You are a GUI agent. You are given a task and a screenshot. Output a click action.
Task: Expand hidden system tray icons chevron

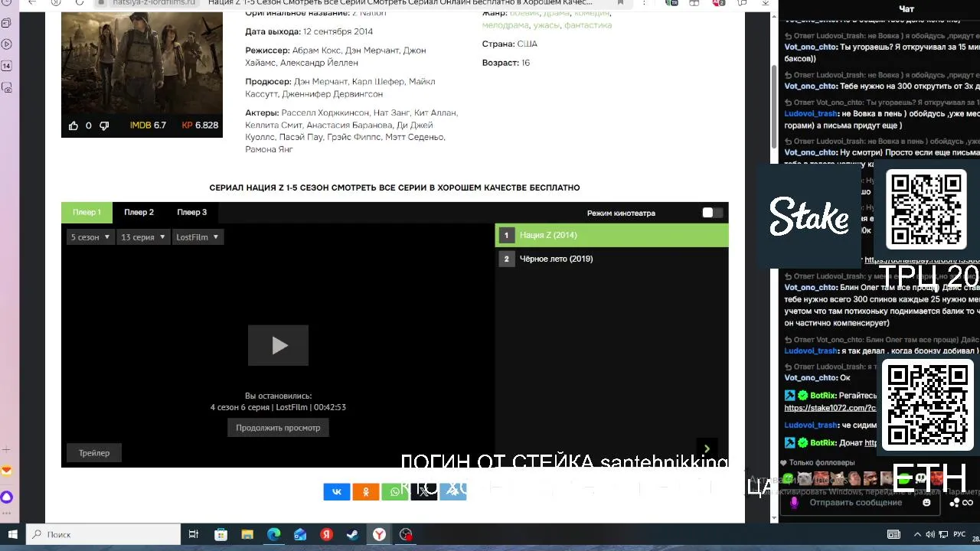tap(917, 534)
